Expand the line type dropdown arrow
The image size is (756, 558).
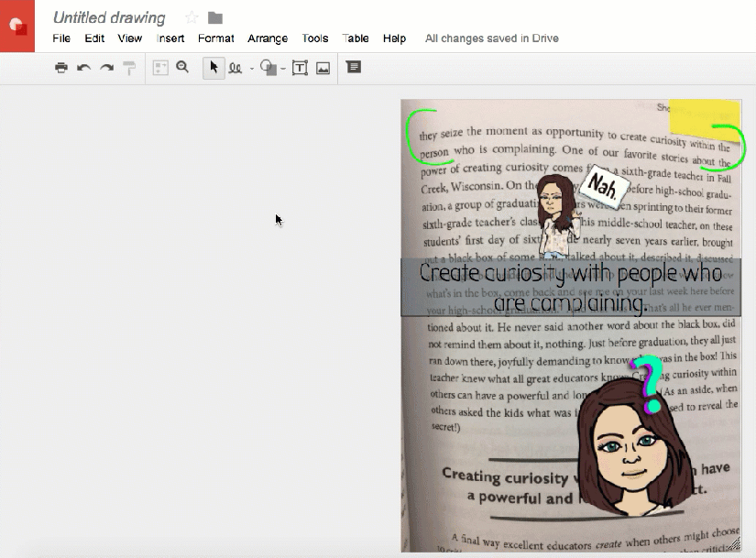[x=252, y=69]
